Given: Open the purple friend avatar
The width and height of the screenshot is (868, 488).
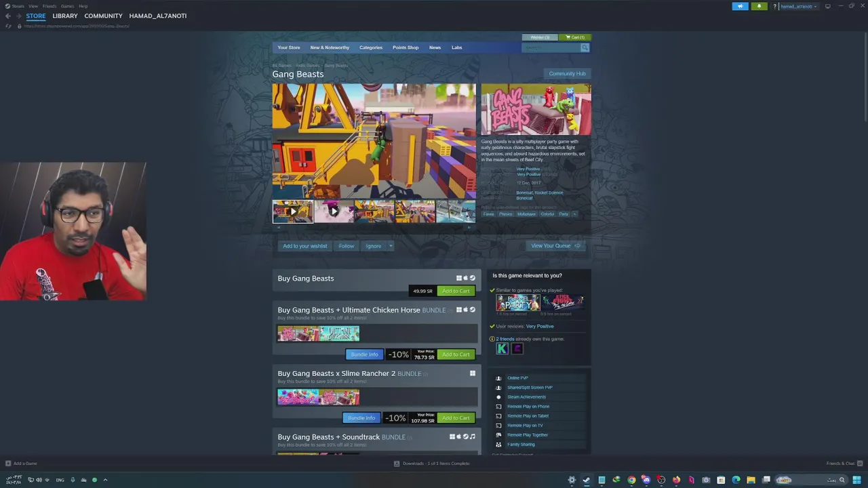Looking at the screenshot, I should [x=517, y=348].
